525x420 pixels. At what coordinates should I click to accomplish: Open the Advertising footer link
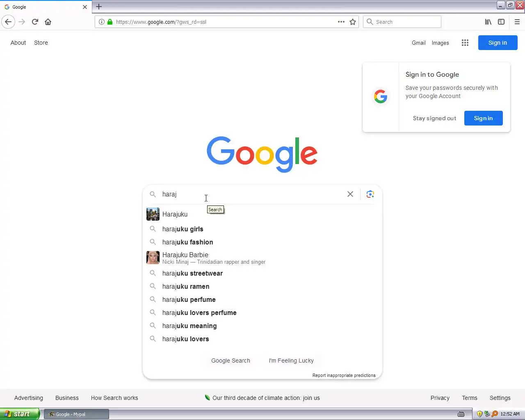(x=29, y=398)
